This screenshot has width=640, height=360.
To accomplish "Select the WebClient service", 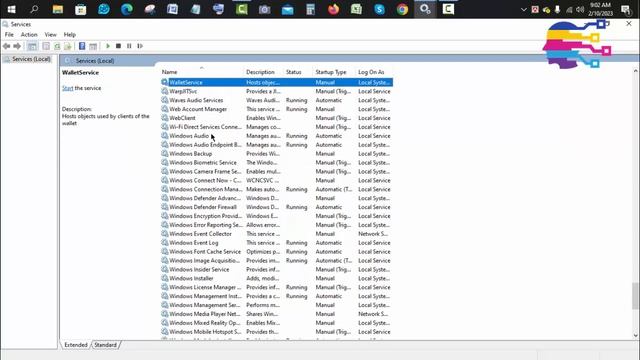I will tap(277, 118).
